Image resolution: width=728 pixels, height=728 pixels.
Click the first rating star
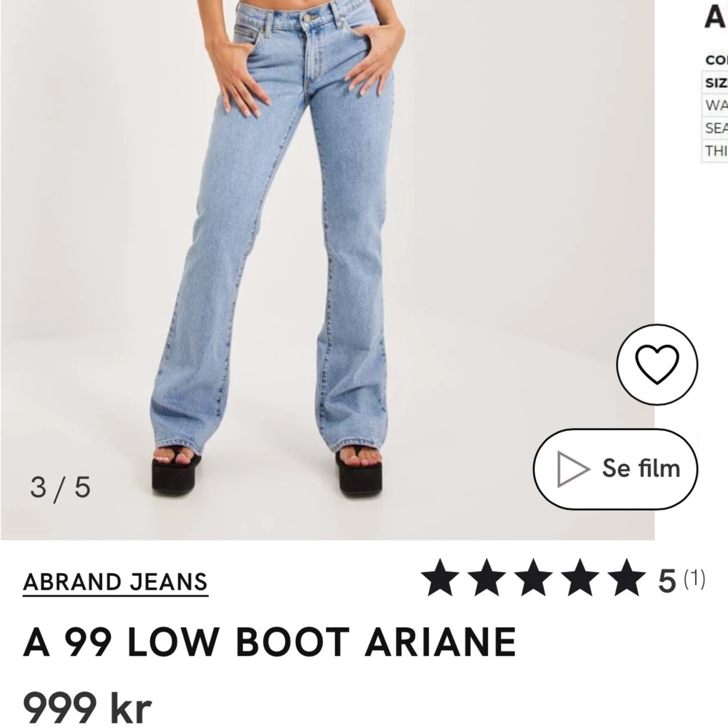coord(439,577)
